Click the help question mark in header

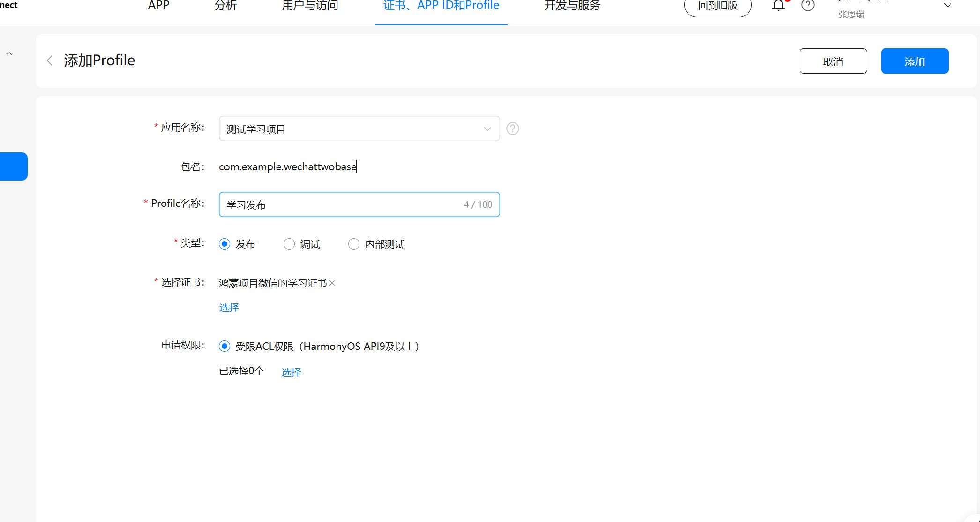click(808, 6)
